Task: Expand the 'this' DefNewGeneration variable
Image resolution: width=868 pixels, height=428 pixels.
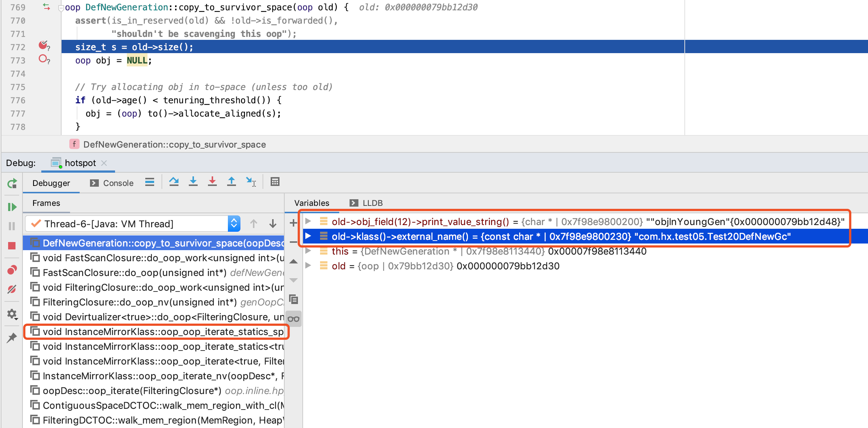Action: [x=308, y=251]
